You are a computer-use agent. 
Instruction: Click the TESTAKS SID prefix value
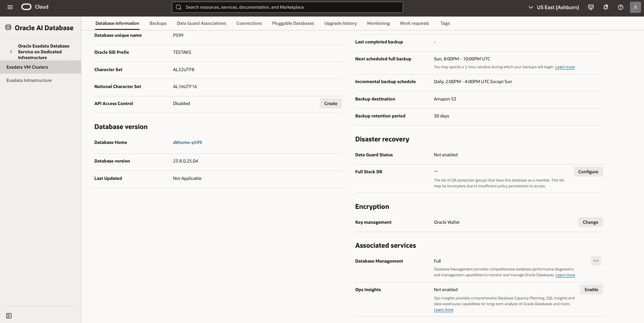pyautogui.click(x=182, y=52)
